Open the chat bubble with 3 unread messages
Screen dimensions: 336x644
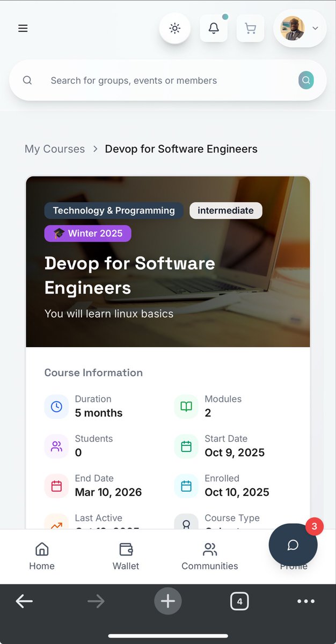coord(293,545)
